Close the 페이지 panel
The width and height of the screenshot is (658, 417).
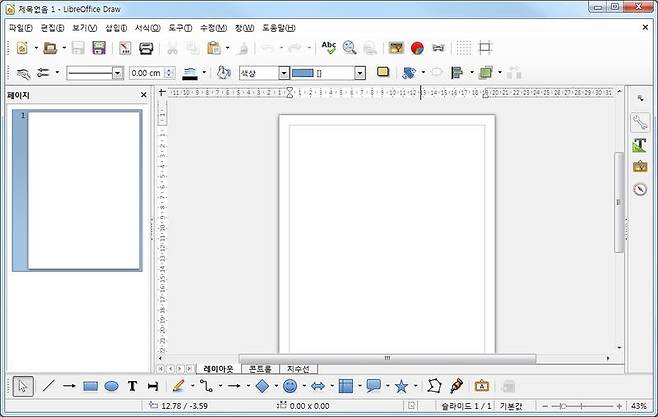tap(143, 95)
